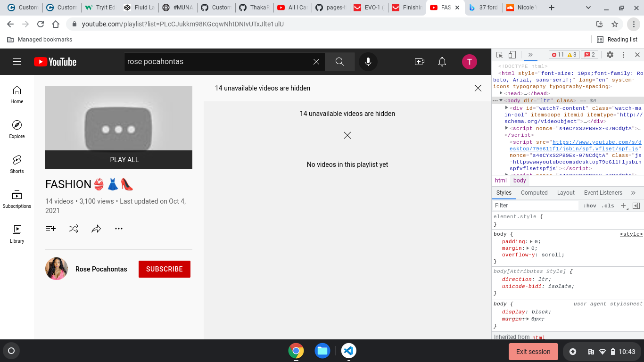Shuffle play the FASHION playlist
This screenshot has height=362, width=644.
(74, 229)
